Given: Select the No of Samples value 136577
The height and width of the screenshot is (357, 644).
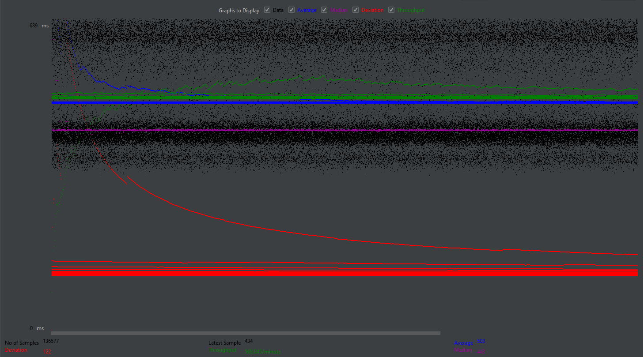Looking at the screenshot, I should tap(51, 342).
